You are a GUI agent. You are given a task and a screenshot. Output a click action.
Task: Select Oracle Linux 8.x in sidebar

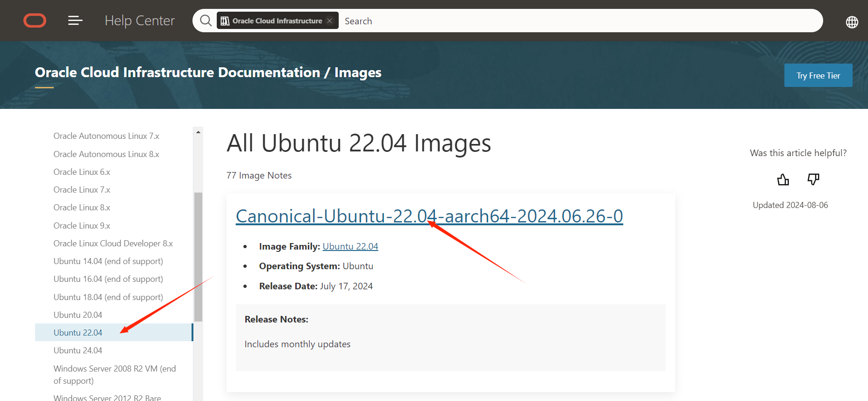coord(82,208)
